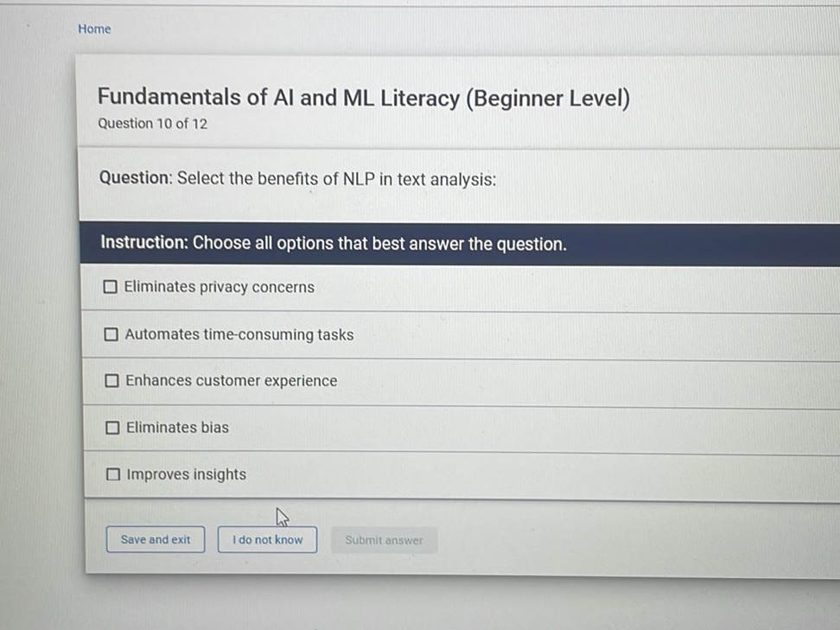
Task: Click the question text about NLP benefits
Action: [297, 178]
